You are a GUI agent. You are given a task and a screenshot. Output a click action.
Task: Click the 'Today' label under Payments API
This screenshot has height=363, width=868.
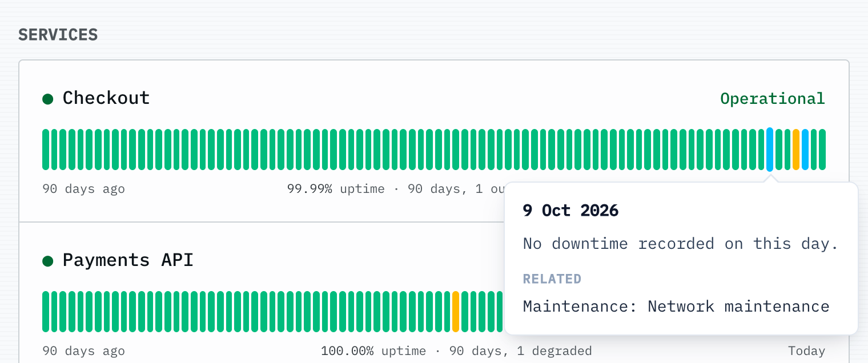pos(807,350)
